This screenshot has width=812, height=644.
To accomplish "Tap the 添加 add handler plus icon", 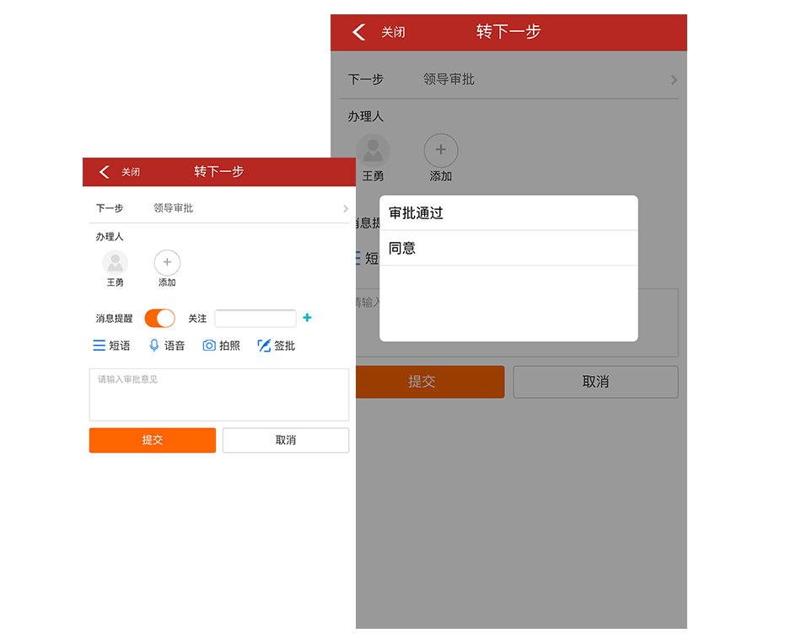I will pos(166,263).
